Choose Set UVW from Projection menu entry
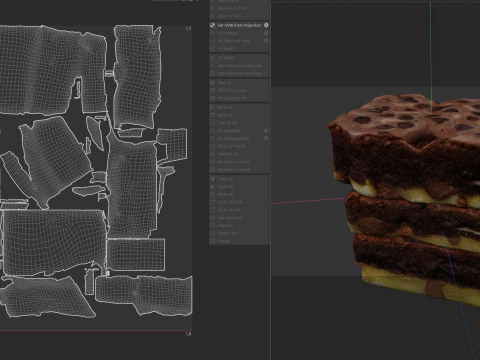Image resolution: width=480 pixels, height=360 pixels. [239, 25]
